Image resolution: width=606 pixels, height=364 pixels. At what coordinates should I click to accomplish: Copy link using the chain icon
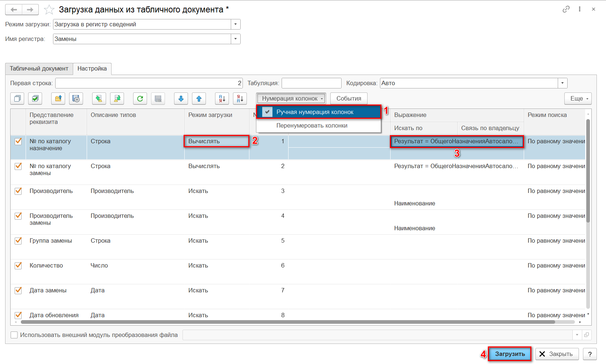(566, 9)
